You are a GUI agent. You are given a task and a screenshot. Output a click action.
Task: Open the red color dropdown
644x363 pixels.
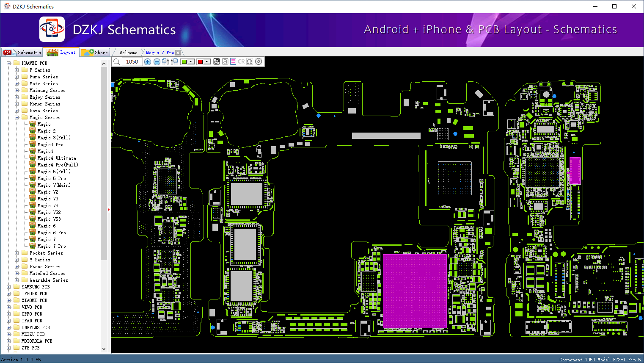[207, 62]
